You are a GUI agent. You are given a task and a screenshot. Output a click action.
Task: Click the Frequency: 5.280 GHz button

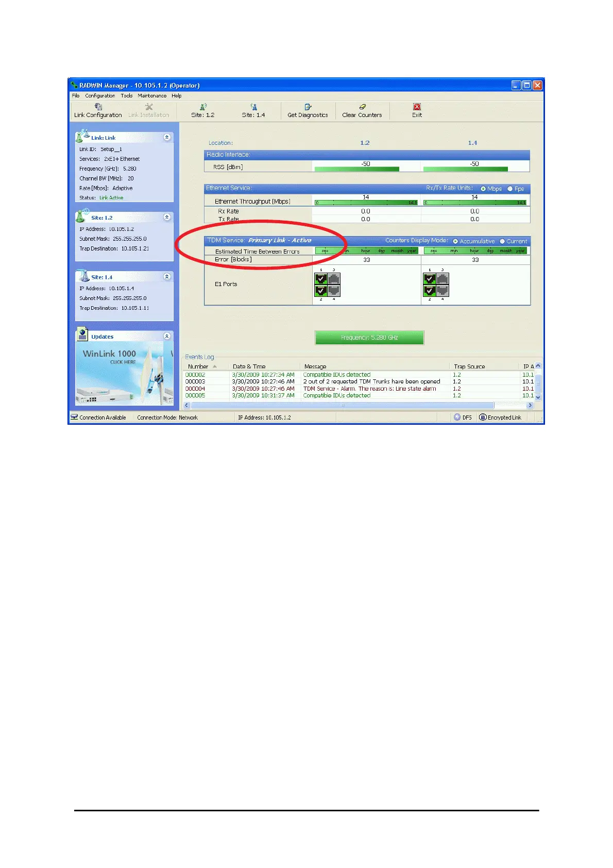(369, 338)
